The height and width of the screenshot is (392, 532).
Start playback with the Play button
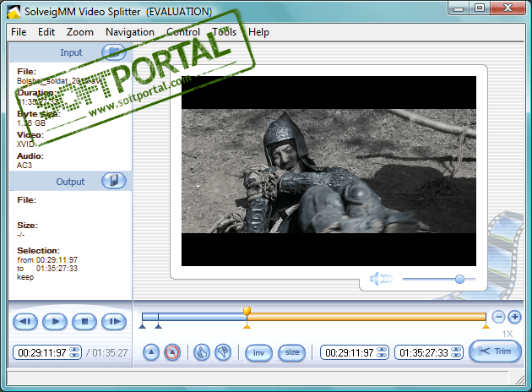[55, 321]
